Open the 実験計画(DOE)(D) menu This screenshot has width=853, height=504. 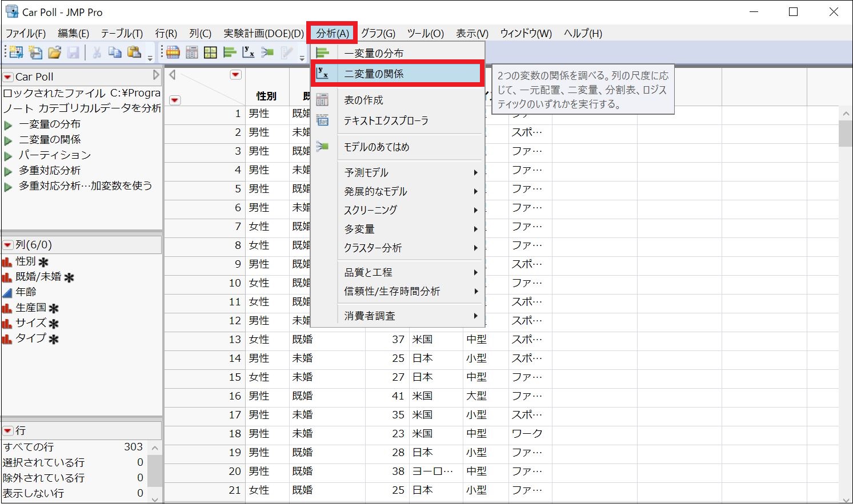tap(263, 33)
